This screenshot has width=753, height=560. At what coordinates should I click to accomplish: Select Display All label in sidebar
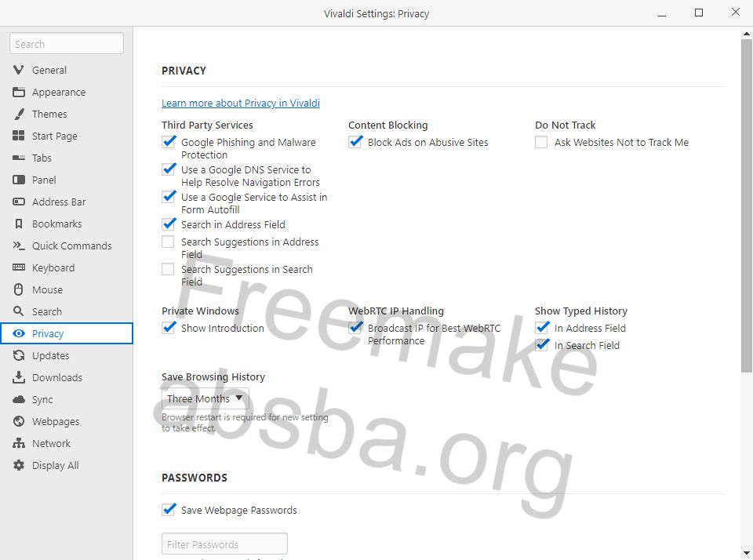tap(55, 465)
